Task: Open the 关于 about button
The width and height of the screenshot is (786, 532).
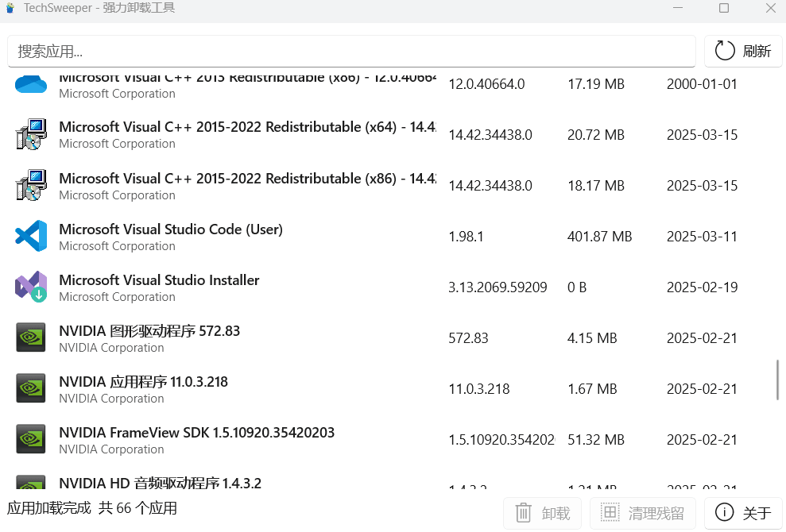Action: coord(743,513)
